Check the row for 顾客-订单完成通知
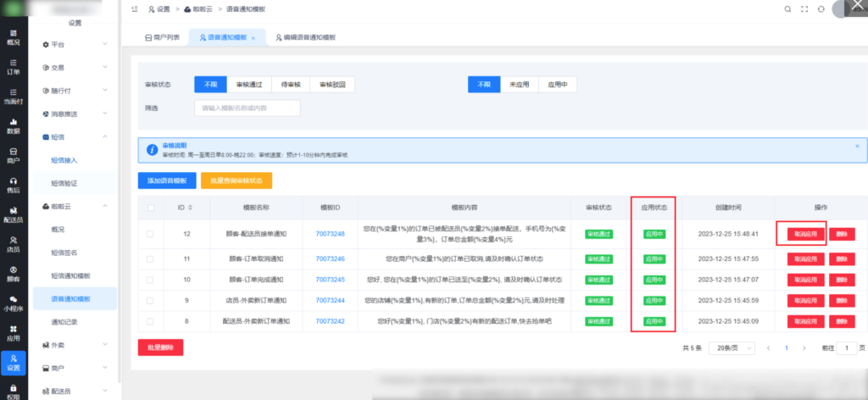Viewport: 868px width, 400px height. point(151,280)
